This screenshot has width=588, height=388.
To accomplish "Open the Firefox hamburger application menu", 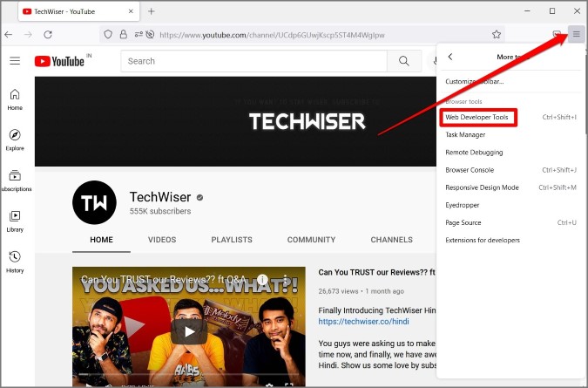I will point(576,35).
